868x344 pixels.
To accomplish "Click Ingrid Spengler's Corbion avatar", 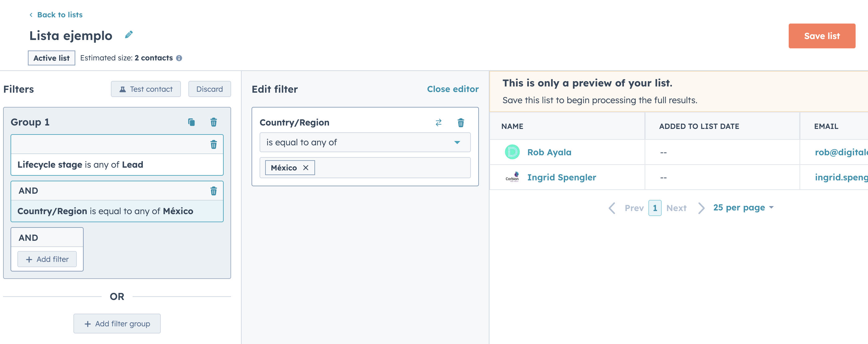I will coord(512,177).
